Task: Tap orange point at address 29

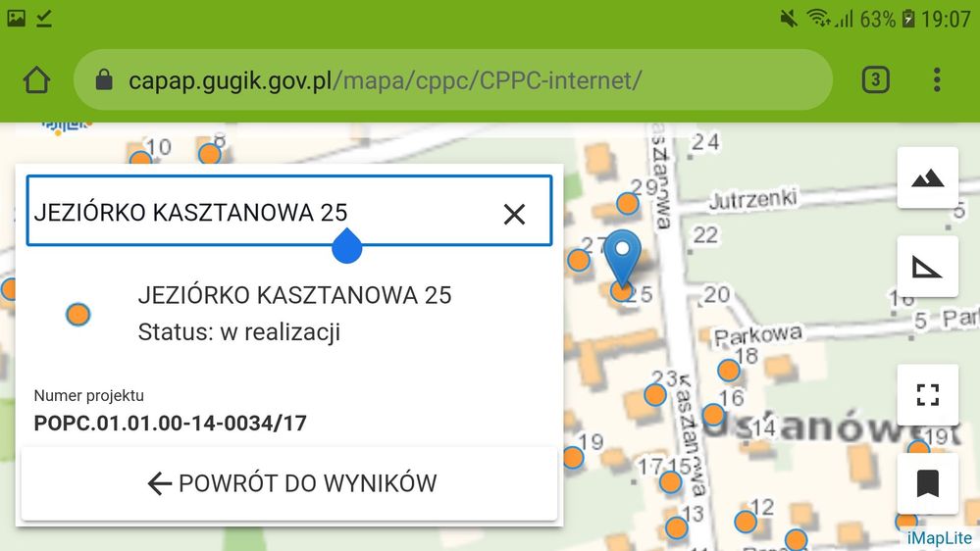Action: (x=628, y=204)
